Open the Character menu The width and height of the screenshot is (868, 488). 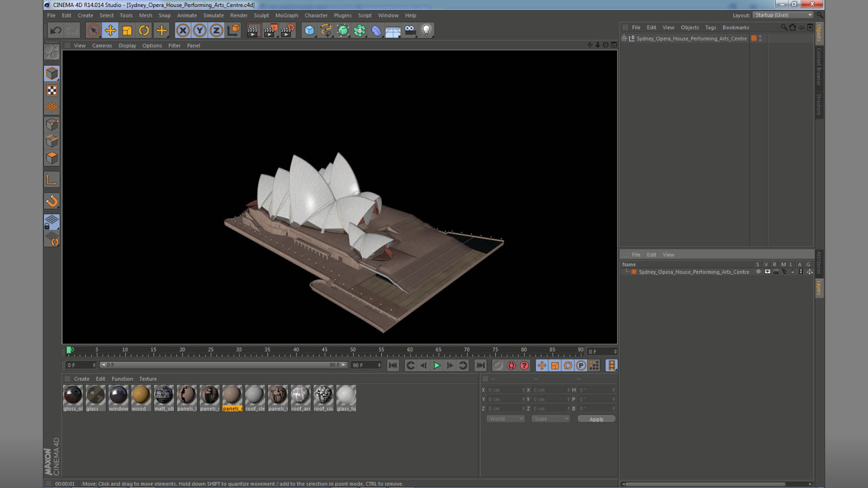point(316,15)
